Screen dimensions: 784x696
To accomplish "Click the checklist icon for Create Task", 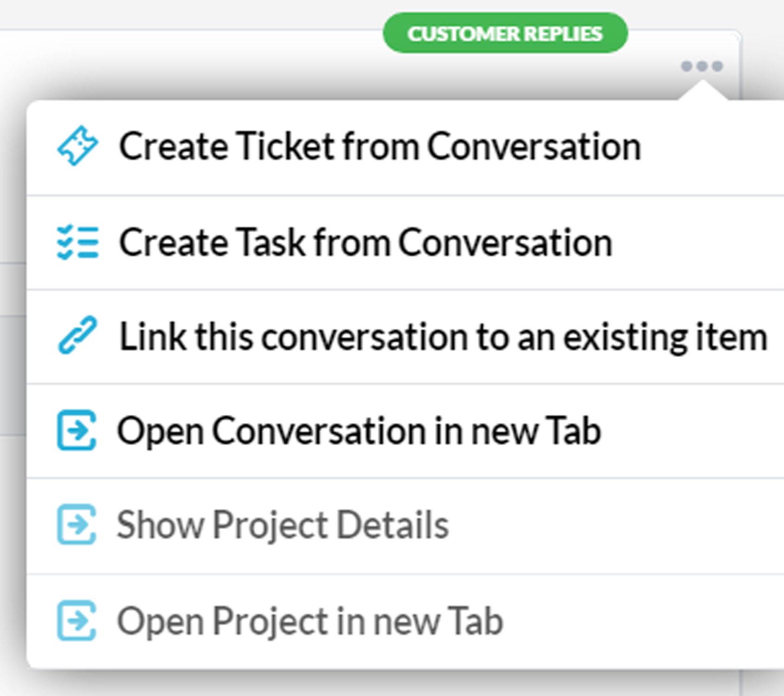I will 77,242.
